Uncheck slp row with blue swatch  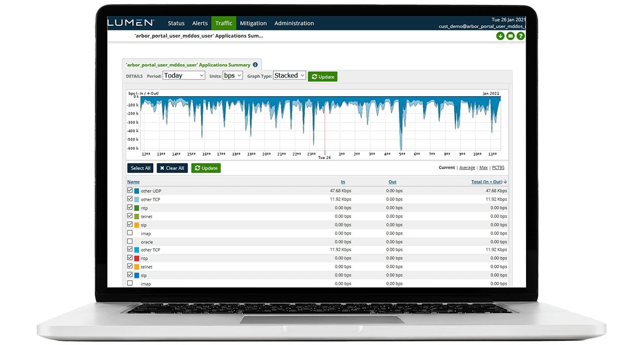[130, 275]
